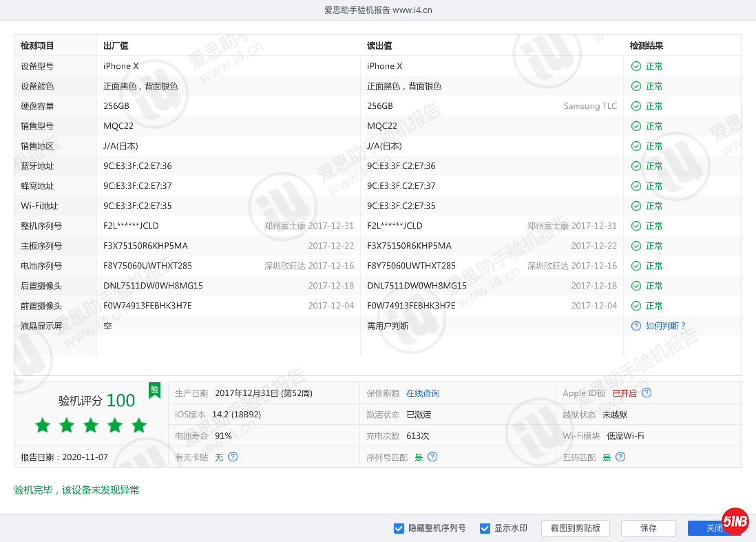This screenshot has width=756, height=542.
Task: Click the 未越狱 jailbreak status
Action: pyautogui.click(x=615, y=415)
